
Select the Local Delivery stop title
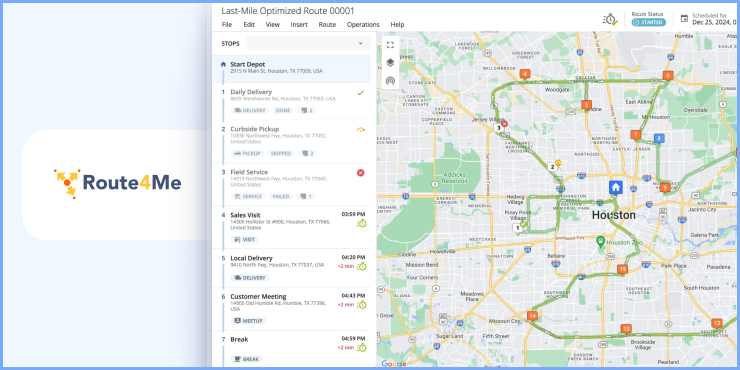click(x=251, y=258)
